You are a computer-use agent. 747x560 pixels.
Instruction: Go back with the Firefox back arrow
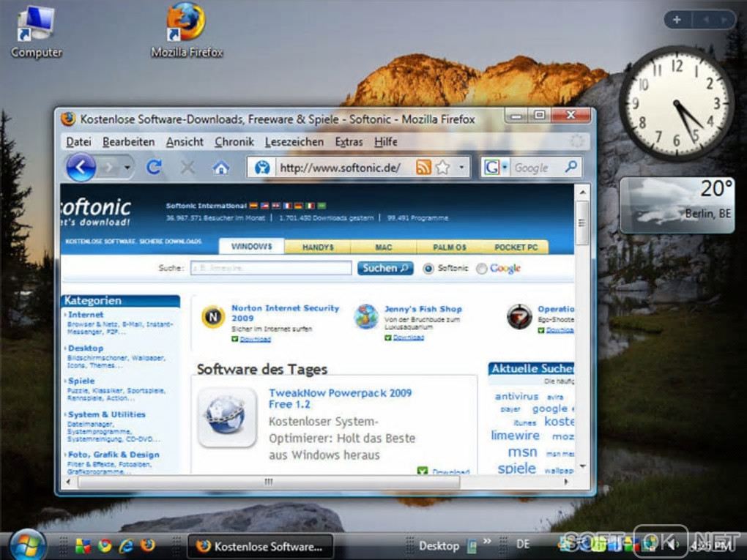(81, 167)
